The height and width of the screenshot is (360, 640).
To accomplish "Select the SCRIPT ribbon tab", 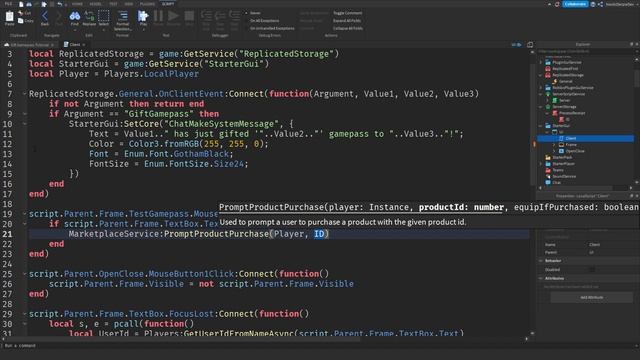I will tap(168, 4).
